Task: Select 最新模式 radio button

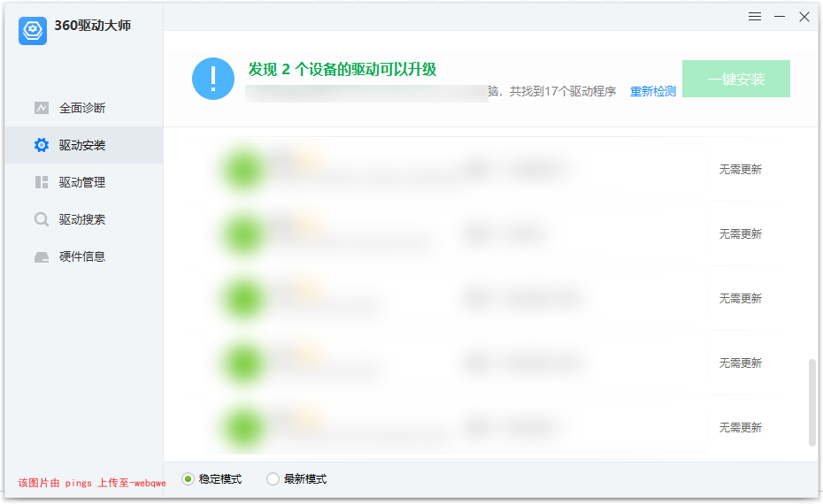Action: [273, 479]
